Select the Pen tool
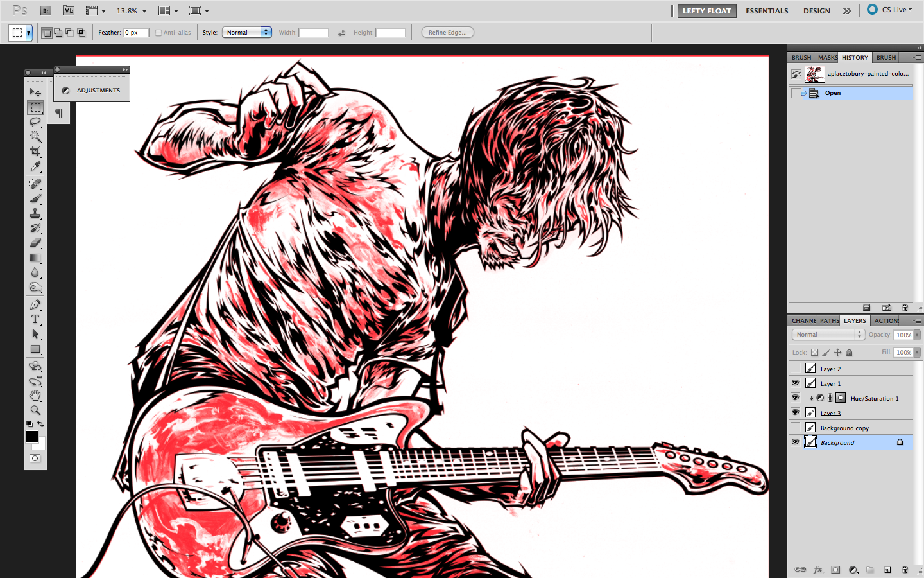Screen dimensions: 924x578 (35, 304)
